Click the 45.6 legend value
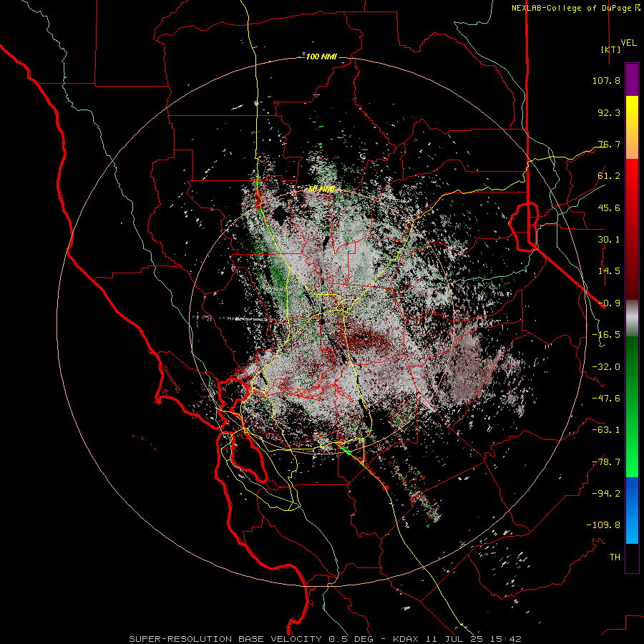This screenshot has height=644, width=644. (609, 208)
